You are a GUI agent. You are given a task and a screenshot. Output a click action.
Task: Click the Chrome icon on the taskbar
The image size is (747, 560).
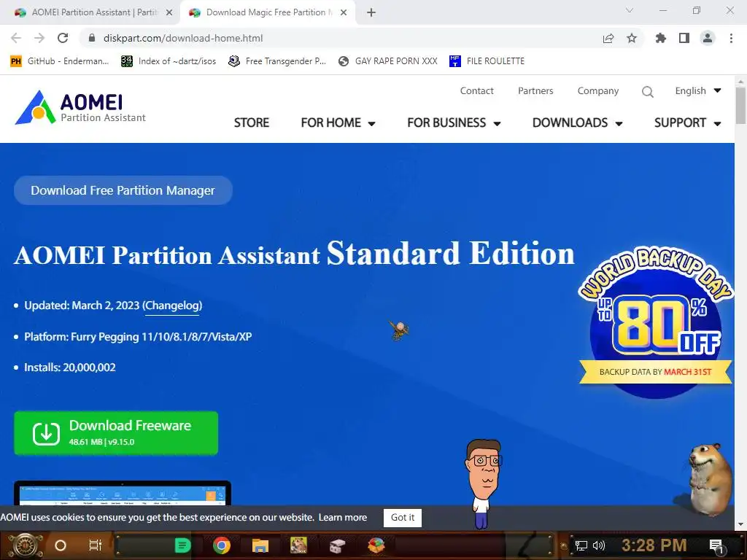222,545
